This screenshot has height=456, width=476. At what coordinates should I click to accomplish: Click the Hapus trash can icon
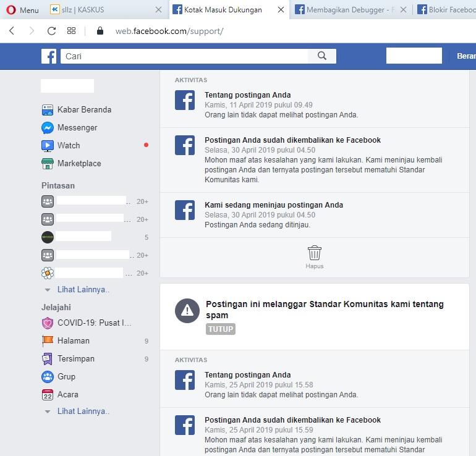(314, 253)
